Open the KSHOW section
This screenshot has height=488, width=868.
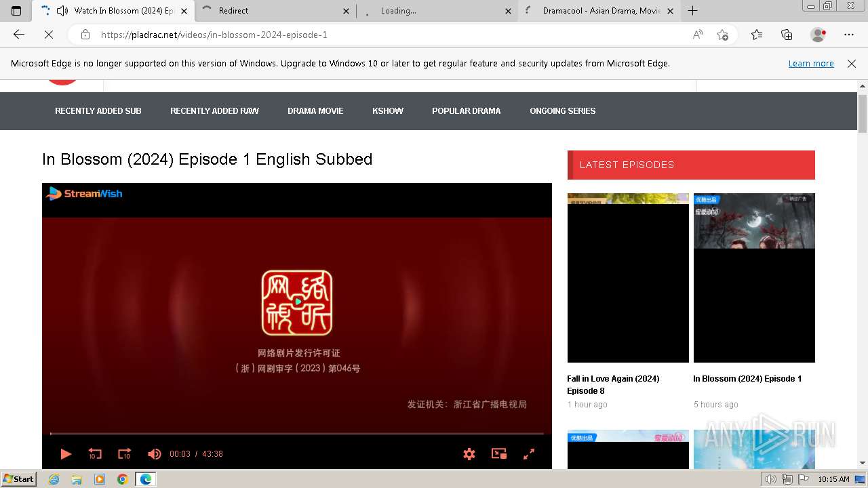pos(388,111)
